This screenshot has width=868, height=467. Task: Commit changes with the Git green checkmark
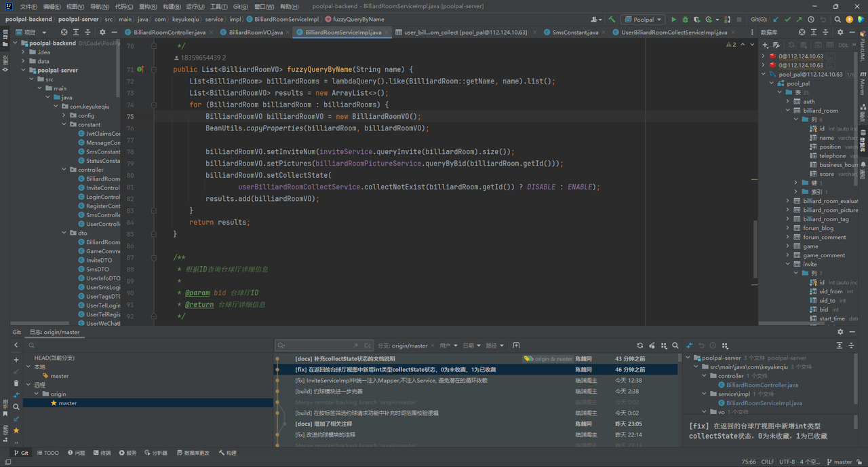(787, 20)
